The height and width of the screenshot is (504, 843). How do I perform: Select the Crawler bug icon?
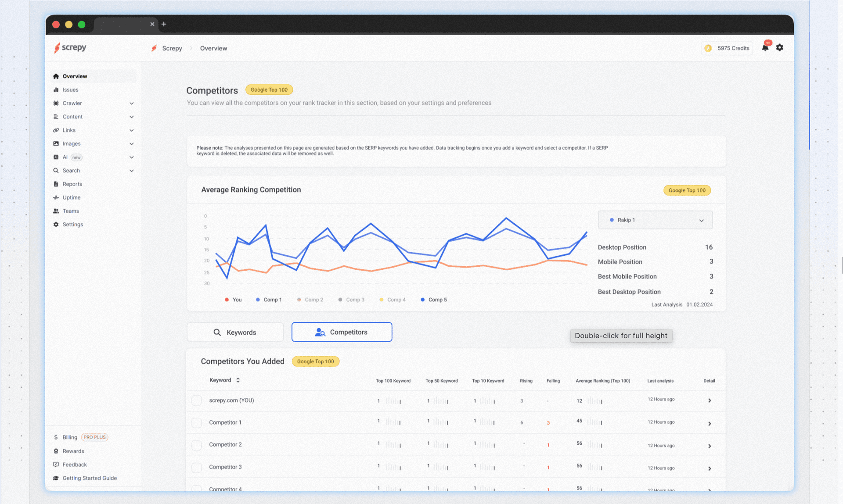(56, 103)
